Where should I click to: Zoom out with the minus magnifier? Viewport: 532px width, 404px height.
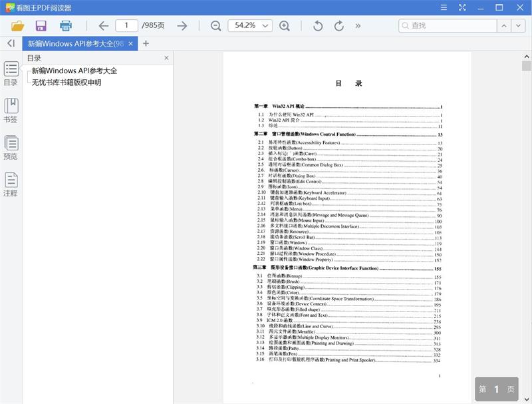coord(215,26)
